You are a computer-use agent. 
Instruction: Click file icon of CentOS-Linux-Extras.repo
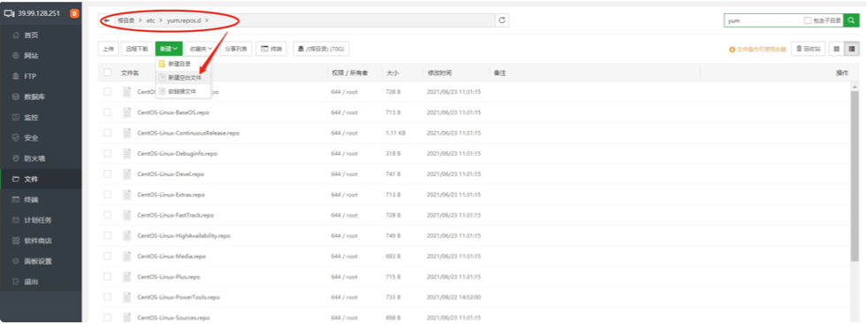(126, 194)
